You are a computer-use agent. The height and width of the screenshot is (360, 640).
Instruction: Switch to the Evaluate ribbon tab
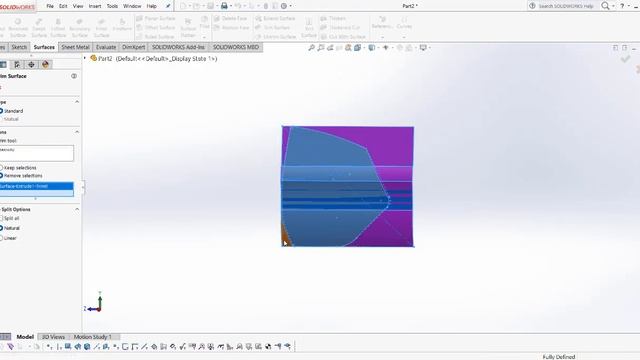[x=106, y=47]
